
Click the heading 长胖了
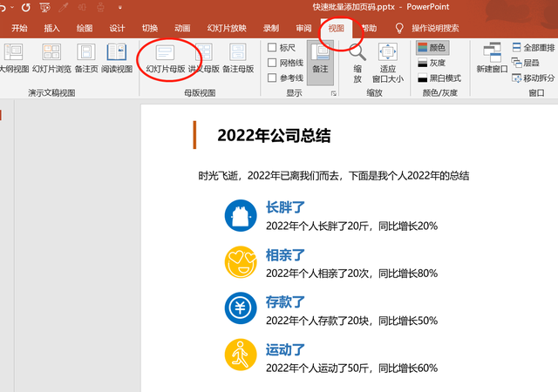(x=285, y=207)
